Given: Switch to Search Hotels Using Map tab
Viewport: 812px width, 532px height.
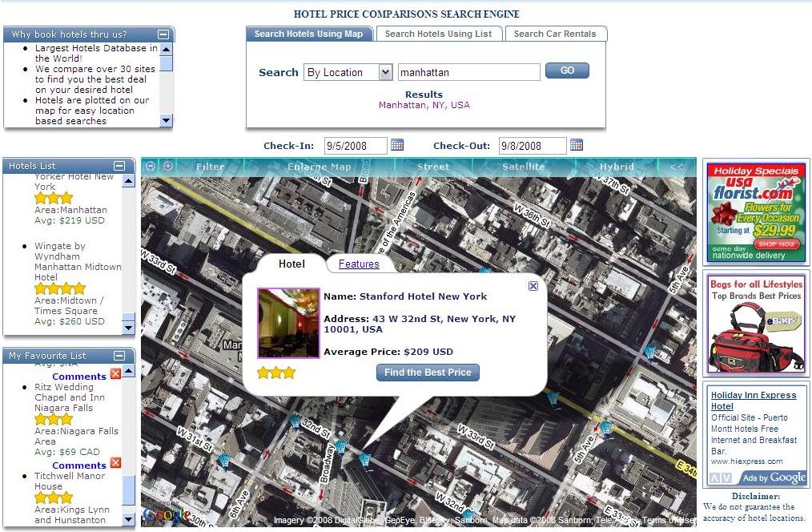Looking at the screenshot, I should [308, 34].
